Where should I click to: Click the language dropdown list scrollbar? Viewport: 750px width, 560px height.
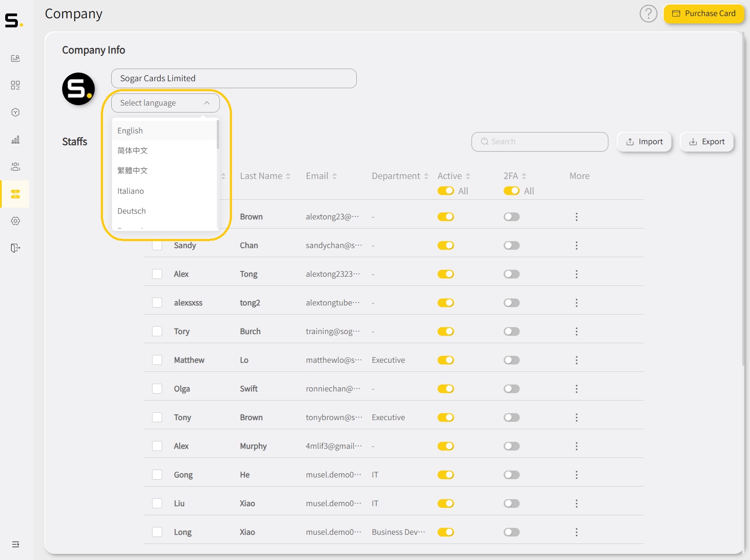point(218,135)
